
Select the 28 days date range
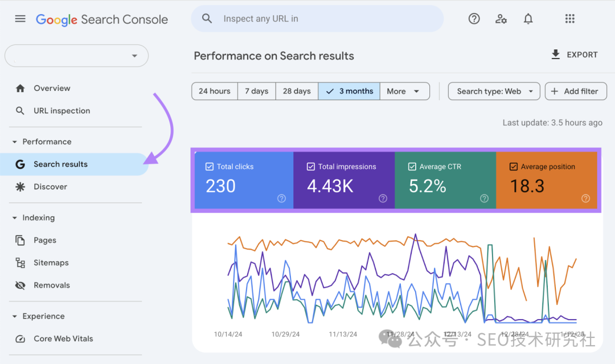(297, 92)
